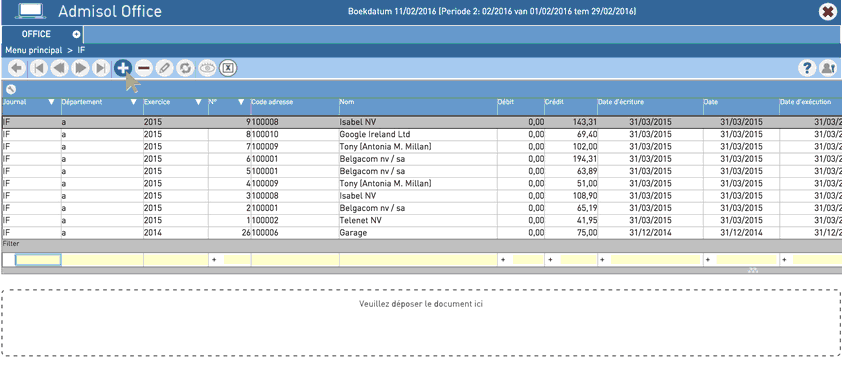The height and width of the screenshot is (373, 842).
Task: Select the Google Ireland Ltd row
Action: tap(422, 134)
